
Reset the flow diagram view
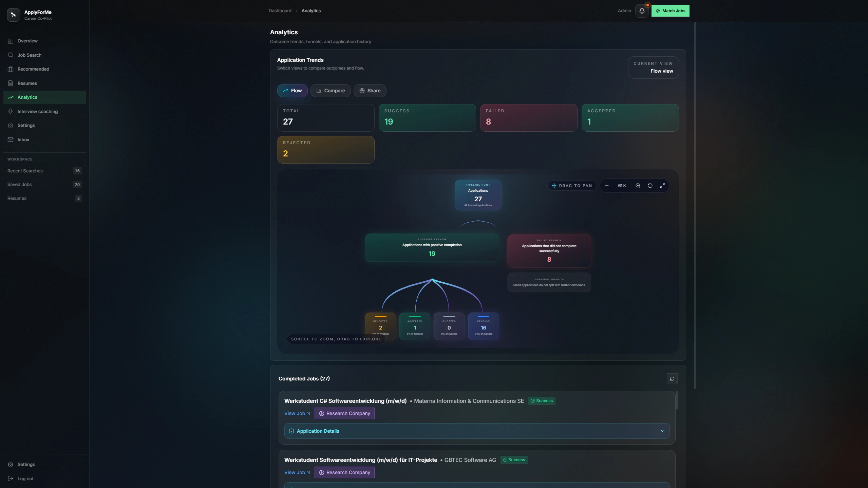pyautogui.click(x=650, y=186)
